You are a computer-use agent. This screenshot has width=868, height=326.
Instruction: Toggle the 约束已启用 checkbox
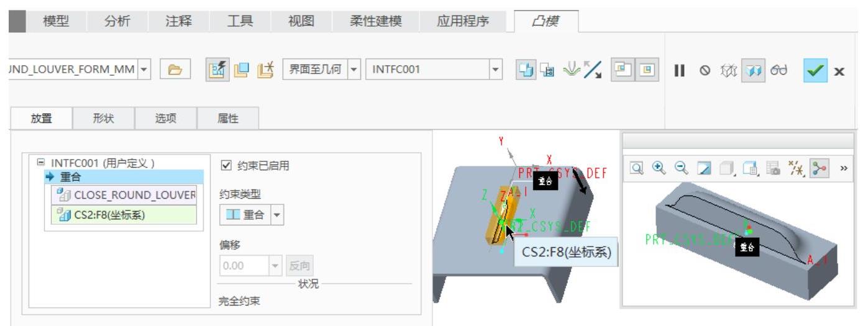(x=226, y=166)
